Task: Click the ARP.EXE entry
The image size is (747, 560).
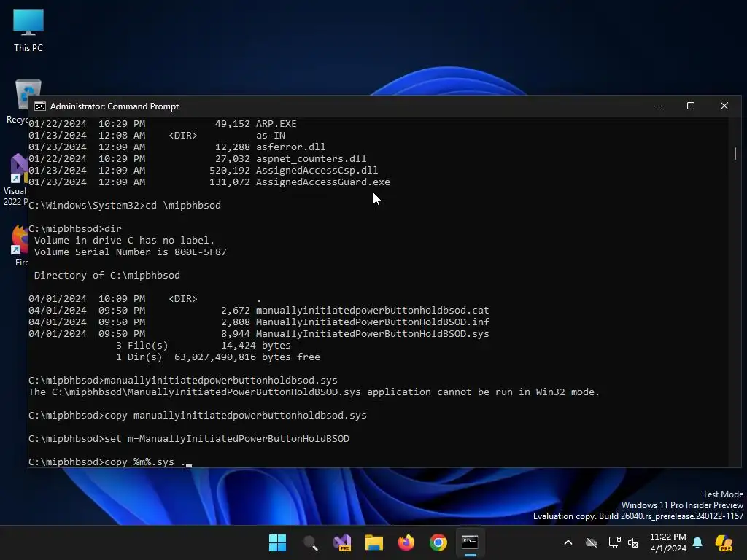Action: (x=276, y=123)
